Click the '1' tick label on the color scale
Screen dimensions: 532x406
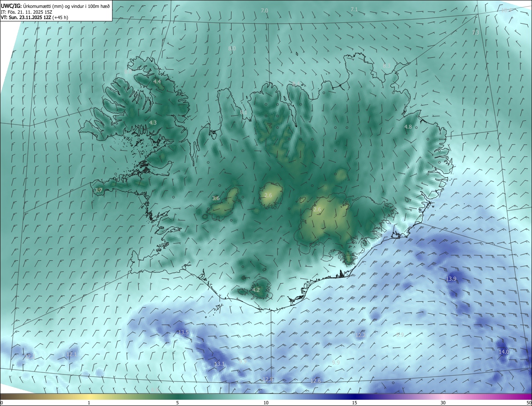pyautogui.click(x=89, y=403)
